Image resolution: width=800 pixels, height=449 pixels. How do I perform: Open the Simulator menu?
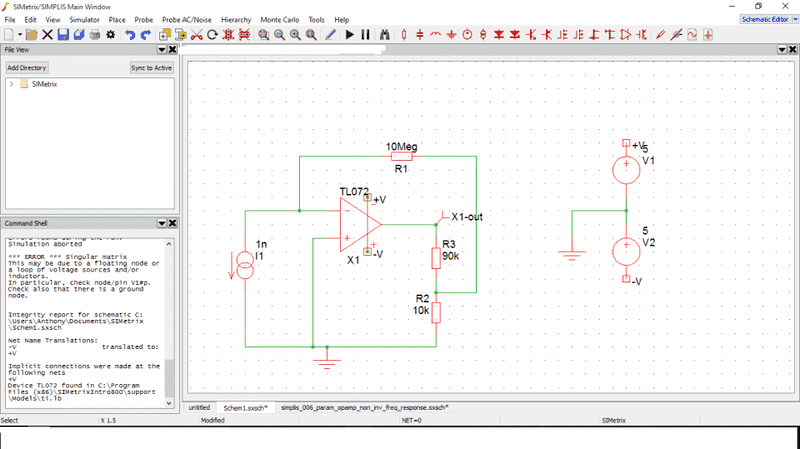pos(84,19)
